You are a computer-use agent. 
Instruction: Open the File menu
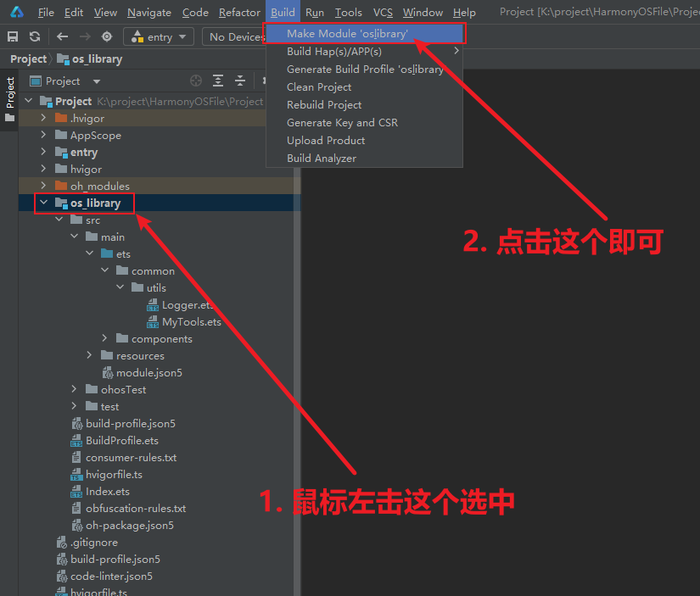(x=46, y=13)
